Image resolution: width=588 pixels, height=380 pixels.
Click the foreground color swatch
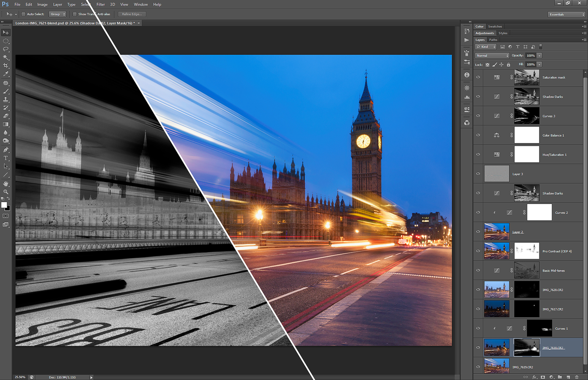[x=4, y=205]
